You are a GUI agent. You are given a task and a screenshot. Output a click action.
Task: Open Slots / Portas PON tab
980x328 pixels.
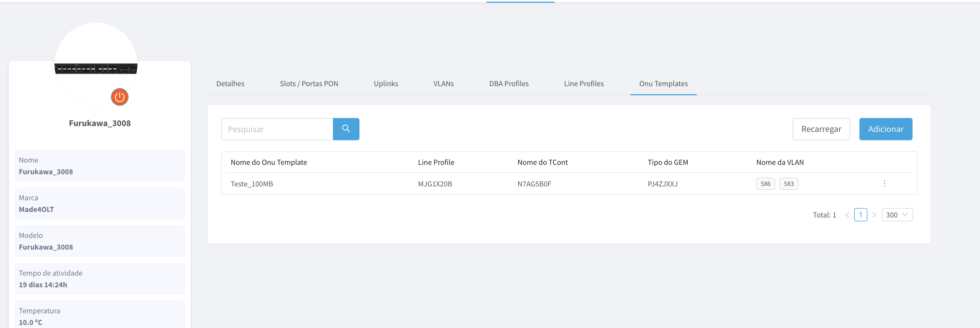tap(309, 83)
